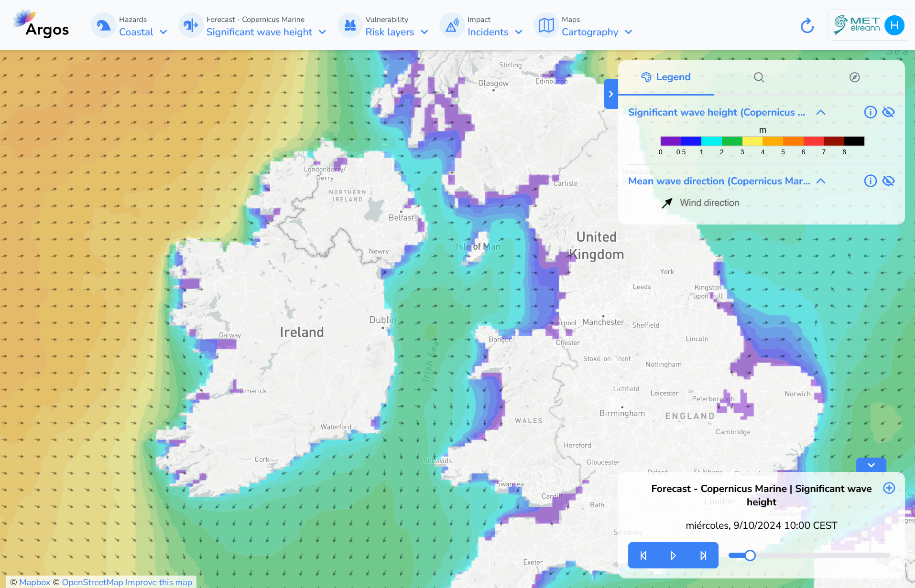Click the plus icon in forecast panel
This screenshot has height=588, width=915.
click(x=889, y=488)
